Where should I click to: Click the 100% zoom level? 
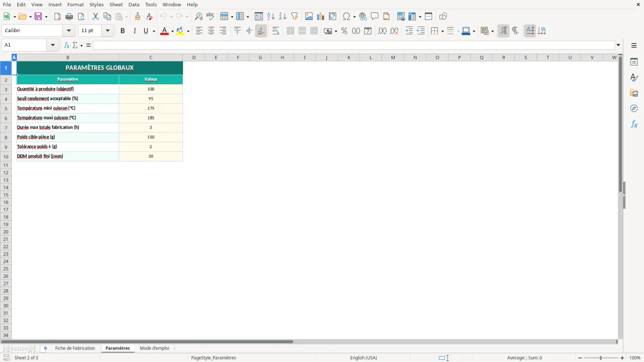tap(635, 358)
